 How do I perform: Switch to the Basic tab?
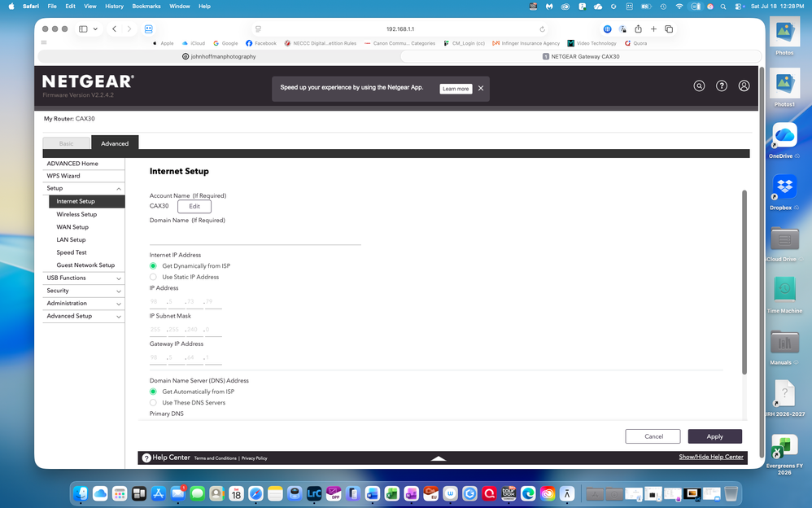click(x=66, y=143)
